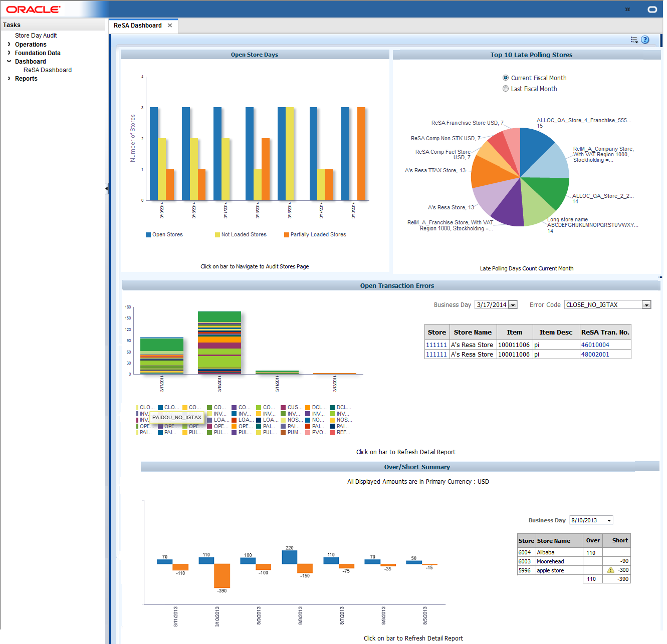Collapse the Tasks panel using the edge arrow

(x=107, y=189)
